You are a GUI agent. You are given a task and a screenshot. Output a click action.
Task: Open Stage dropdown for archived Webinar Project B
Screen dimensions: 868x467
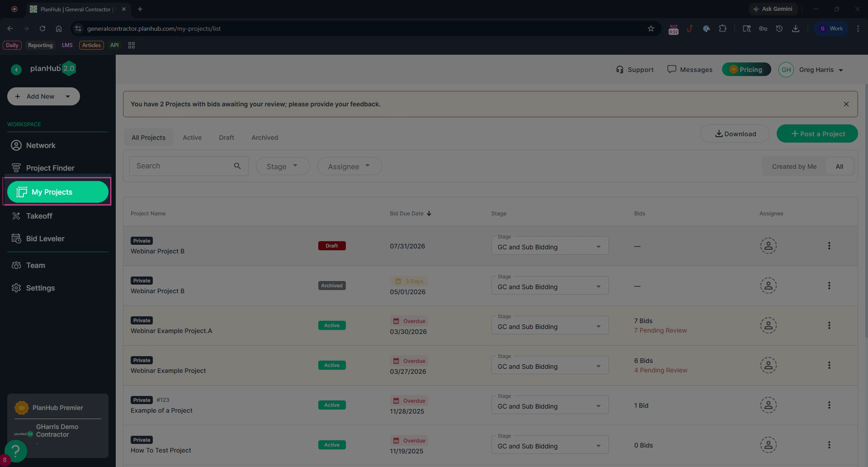point(550,286)
